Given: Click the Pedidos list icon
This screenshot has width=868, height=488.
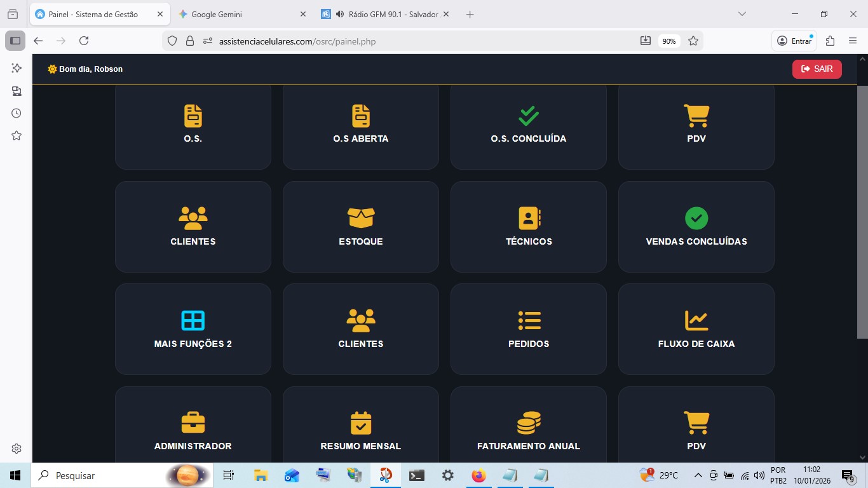Looking at the screenshot, I should tap(529, 320).
